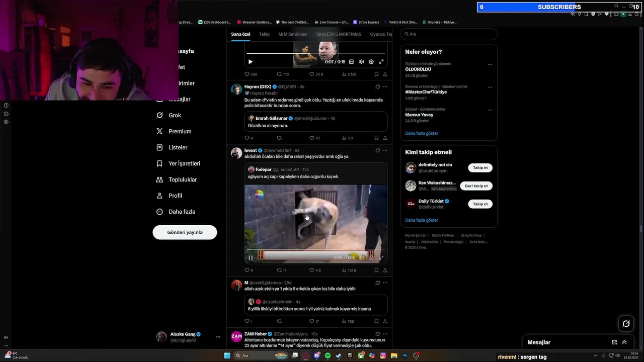644x362 pixels.
Task: Open quoted post by Emrah Gülsunar
Action: click(315, 122)
